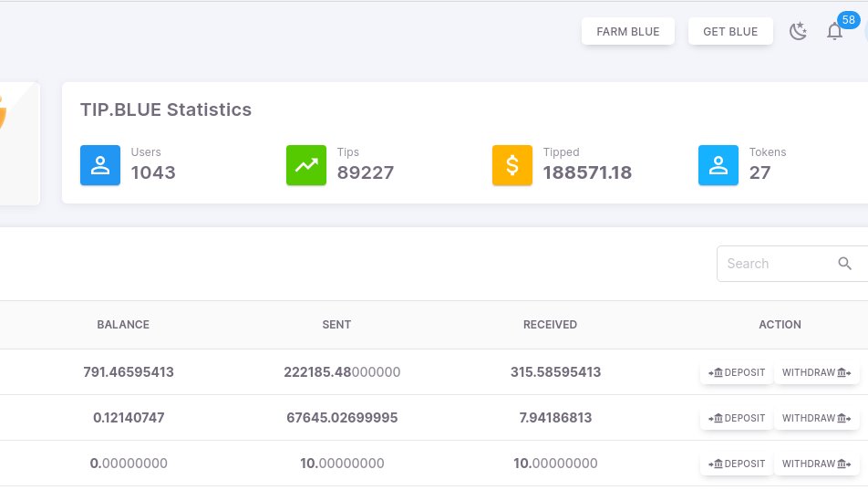Click the blue Users statistic icon
Image resolution: width=868 pixels, height=490 pixels.
(x=100, y=165)
